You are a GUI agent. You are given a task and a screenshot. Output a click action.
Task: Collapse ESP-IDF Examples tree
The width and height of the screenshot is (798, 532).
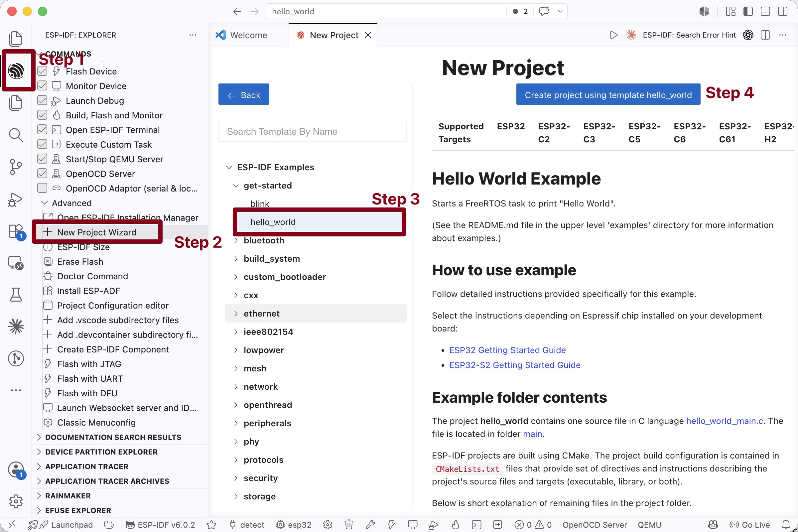click(229, 167)
